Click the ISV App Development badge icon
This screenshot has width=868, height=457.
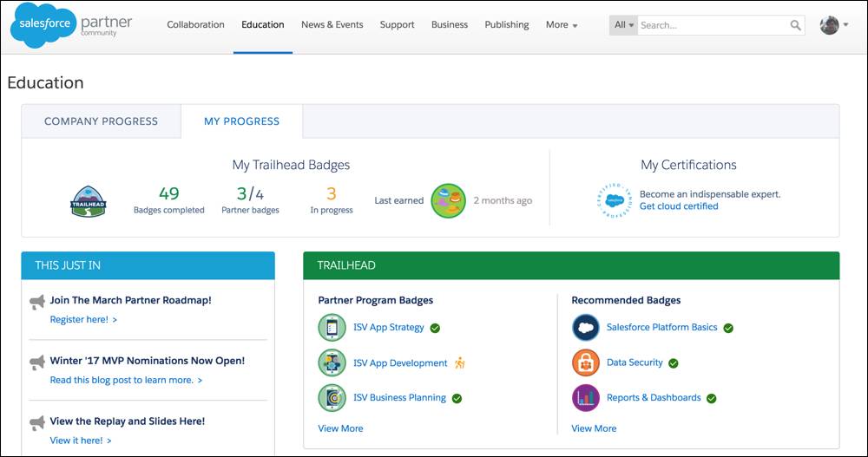pos(332,363)
